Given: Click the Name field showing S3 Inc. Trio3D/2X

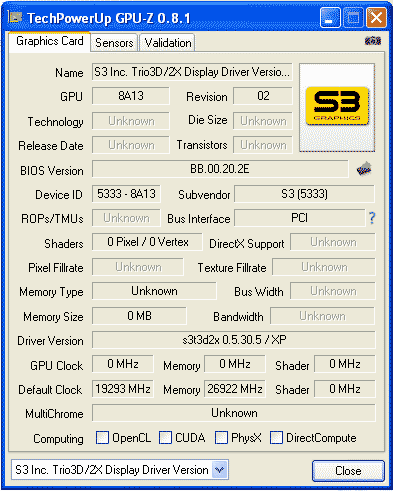Looking at the screenshot, I should click(x=192, y=72).
